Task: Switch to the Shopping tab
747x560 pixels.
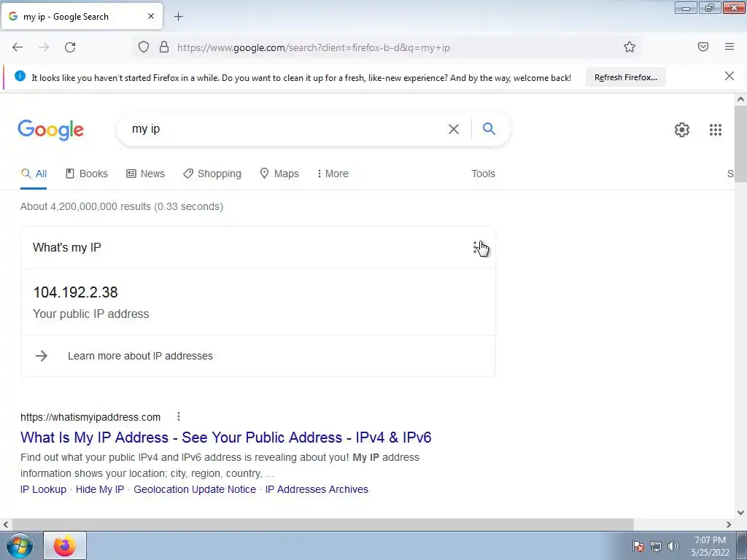Action: (212, 174)
